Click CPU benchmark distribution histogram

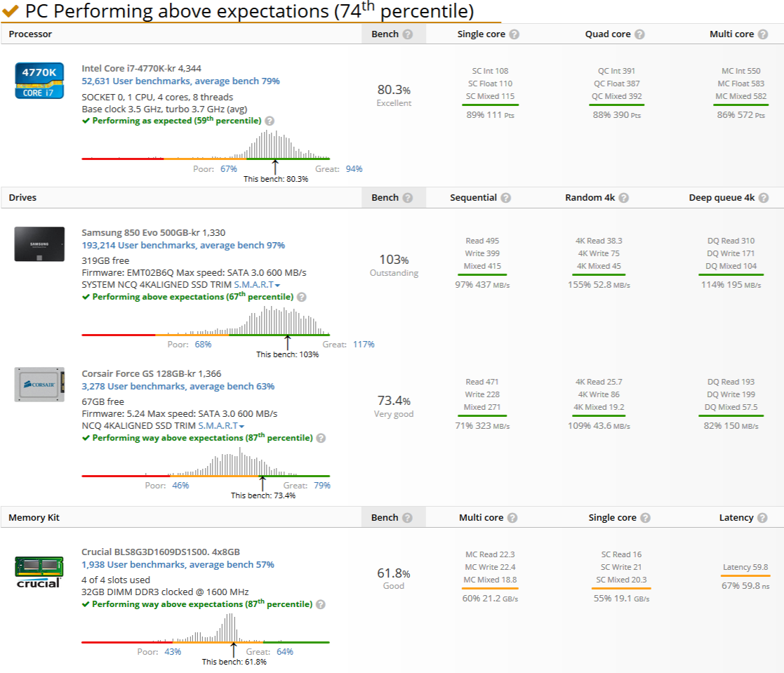pos(206,145)
